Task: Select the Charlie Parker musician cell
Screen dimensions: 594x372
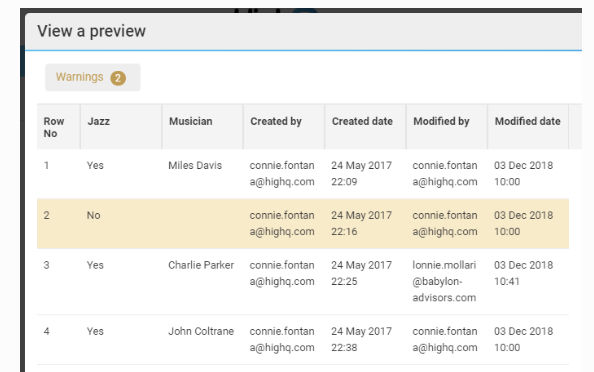Action: pos(201,265)
